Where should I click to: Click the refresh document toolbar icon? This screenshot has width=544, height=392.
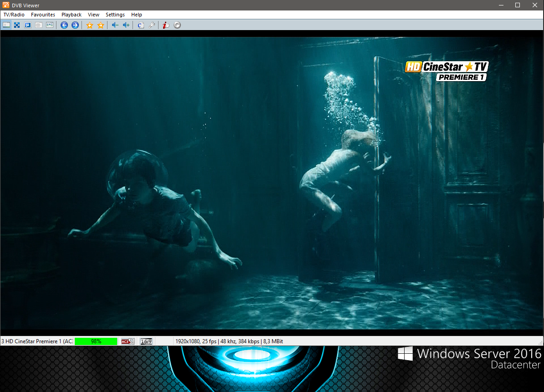(140, 25)
